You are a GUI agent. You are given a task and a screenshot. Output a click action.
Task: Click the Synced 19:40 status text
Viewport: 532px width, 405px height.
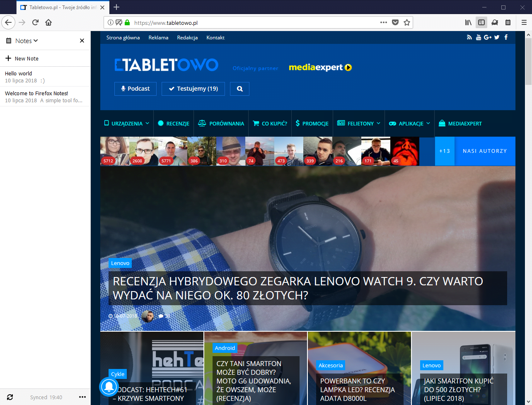click(x=46, y=397)
